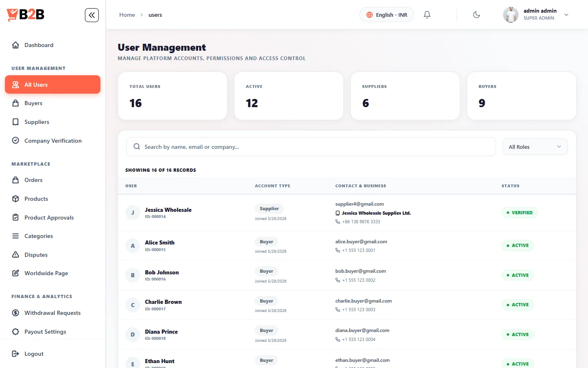This screenshot has width=588, height=368.
Task: Click Diana Prince user name
Action: 161,332
